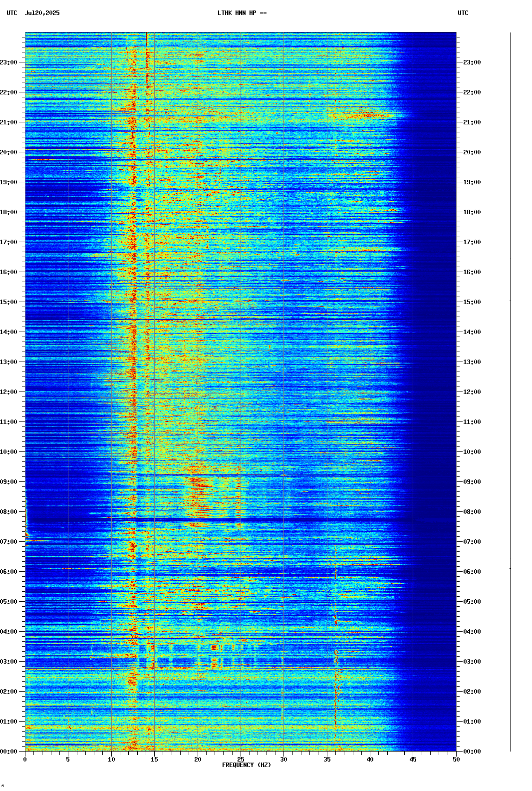Click the 05:00 label on right time axis
The image size is (532, 791).
tap(472, 602)
